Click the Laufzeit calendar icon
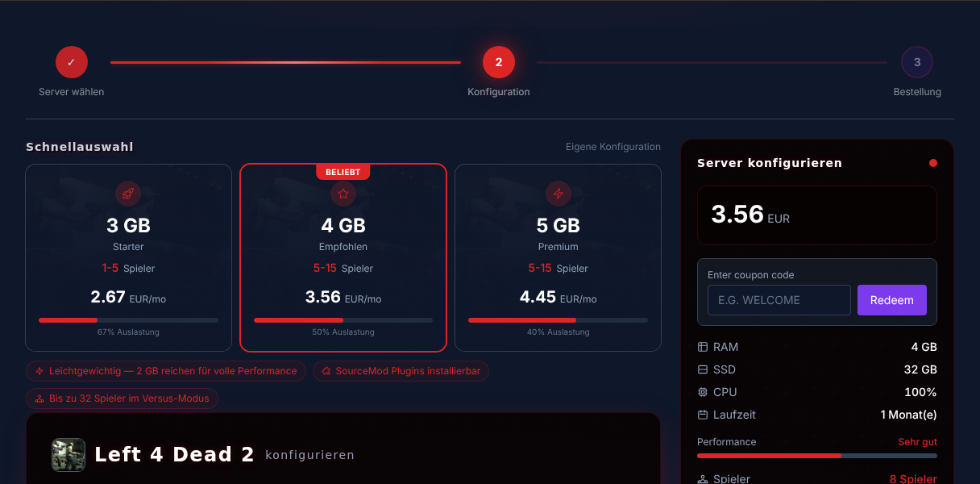The image size is (980, 484). pyautogui.click(x=703, y=415)
